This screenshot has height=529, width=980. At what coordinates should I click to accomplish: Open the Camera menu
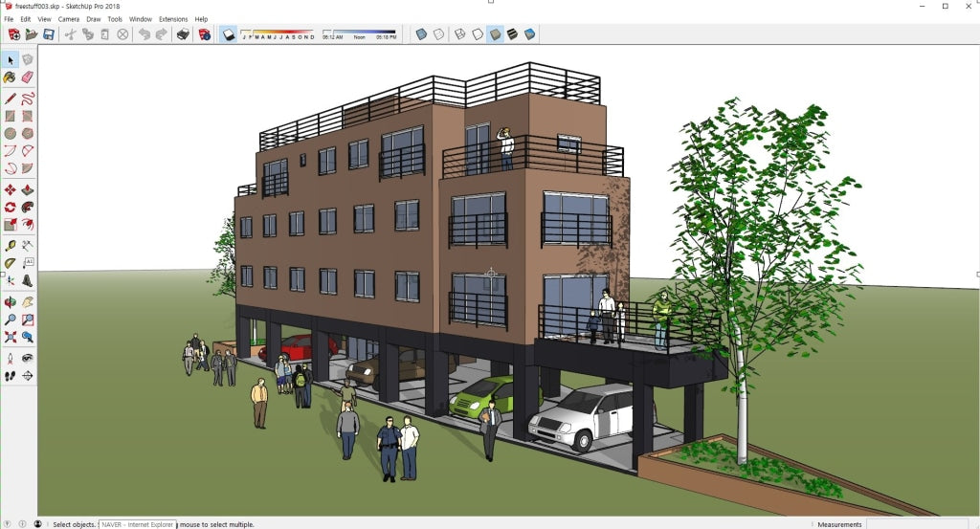coord(69,19)
